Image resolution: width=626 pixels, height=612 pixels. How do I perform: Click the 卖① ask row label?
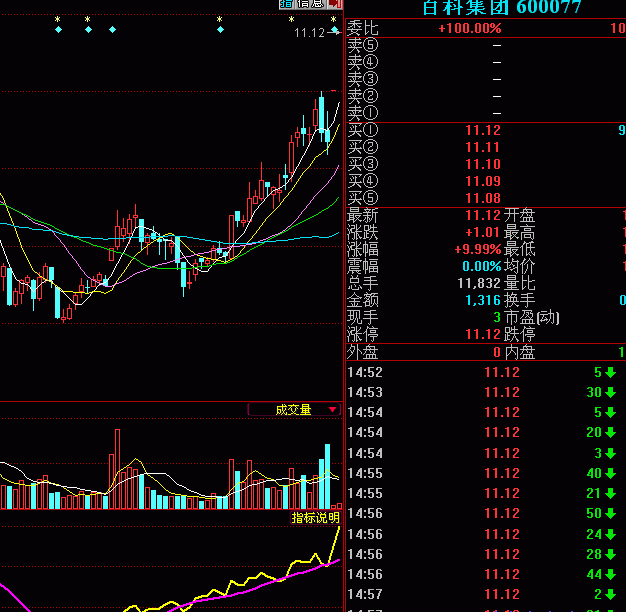363,113
